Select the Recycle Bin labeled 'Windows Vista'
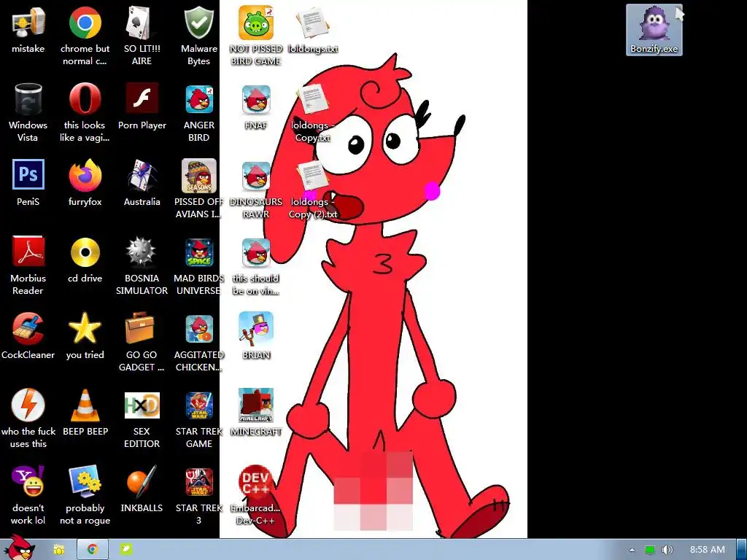 pos(28,112)
